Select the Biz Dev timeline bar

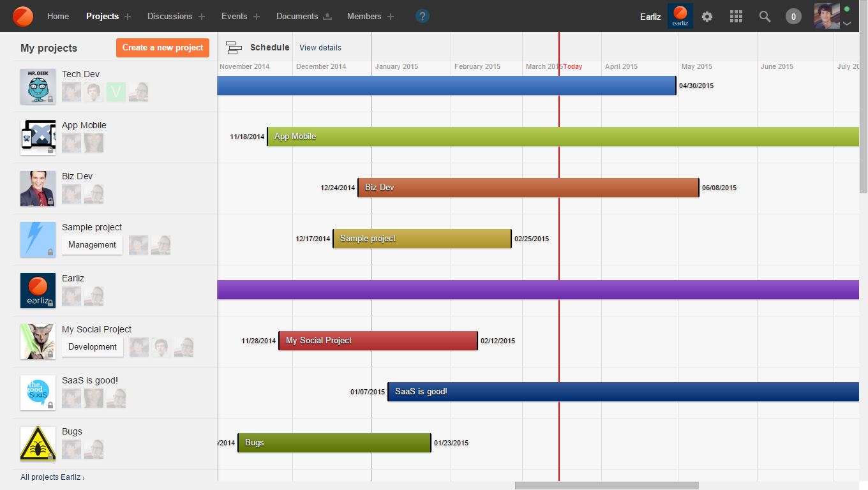point(528,188)
